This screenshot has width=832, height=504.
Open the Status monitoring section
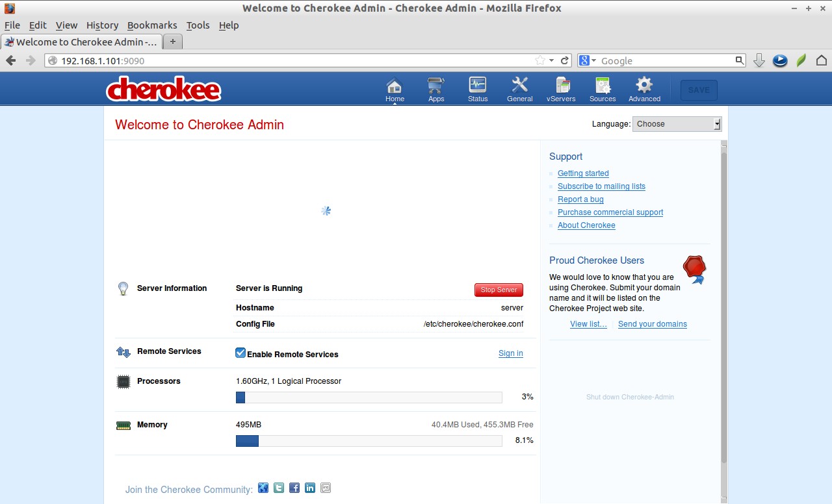[x=478, y=90]
